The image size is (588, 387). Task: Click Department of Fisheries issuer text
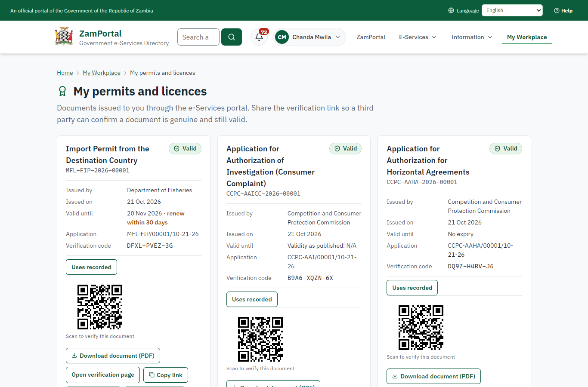pyautogui.click(x=159, y=190)
